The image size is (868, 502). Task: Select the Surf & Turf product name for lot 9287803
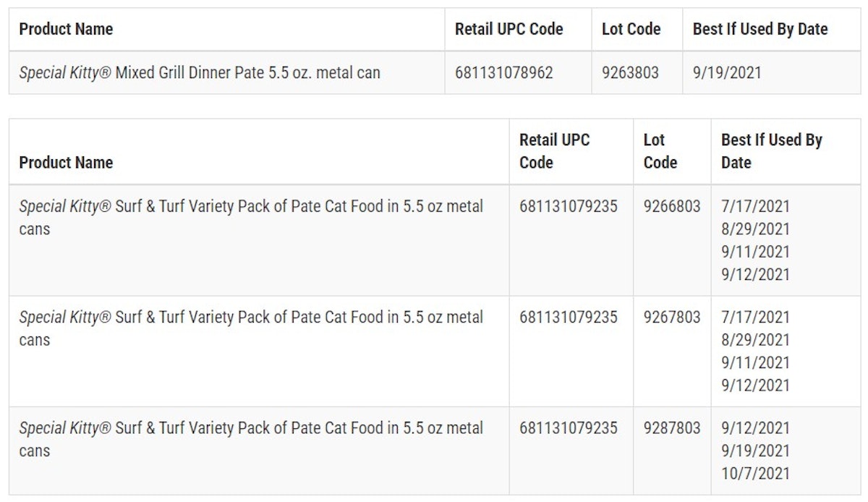click(x=251, y=439)
